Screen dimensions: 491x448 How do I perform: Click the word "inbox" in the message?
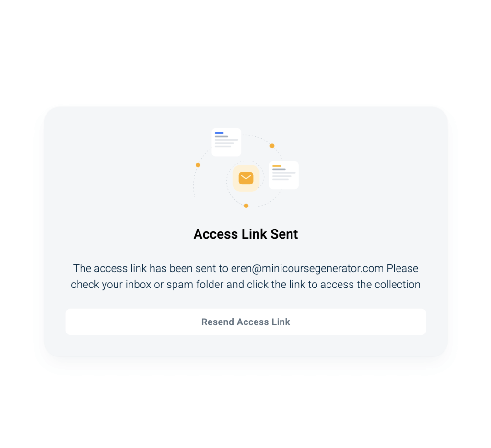coord(139,285)
